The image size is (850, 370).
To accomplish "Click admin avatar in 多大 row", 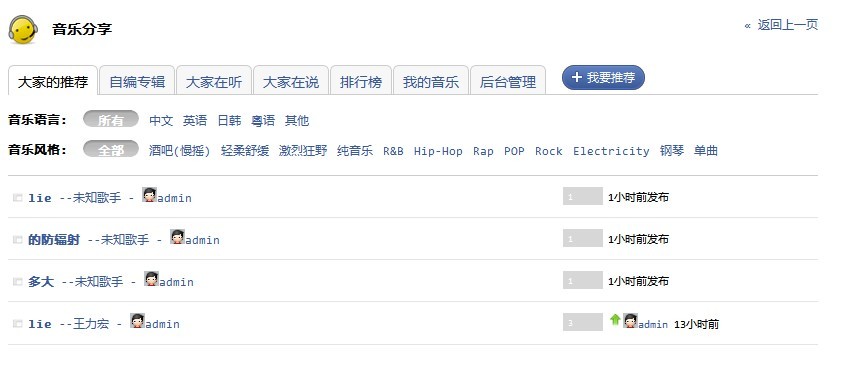I will [x=151, y=279].
